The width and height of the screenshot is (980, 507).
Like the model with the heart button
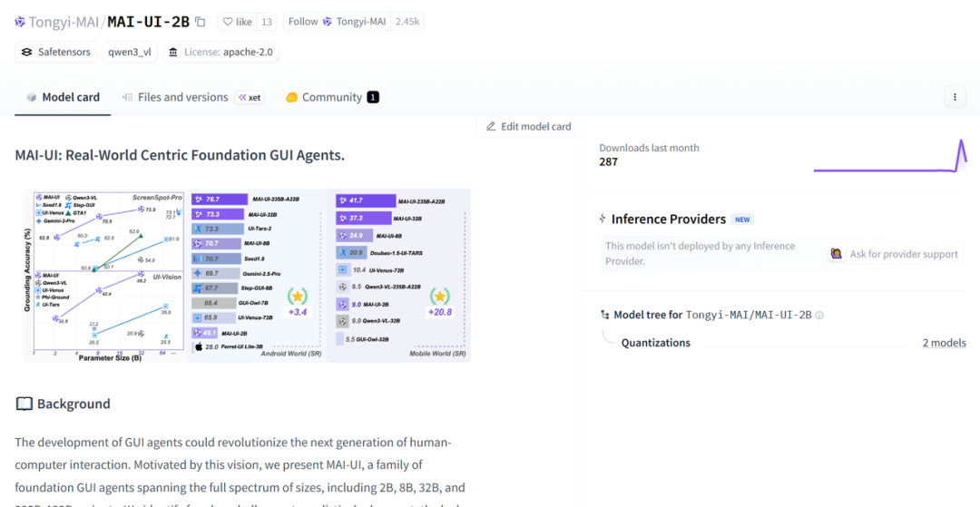pos(238,22)
